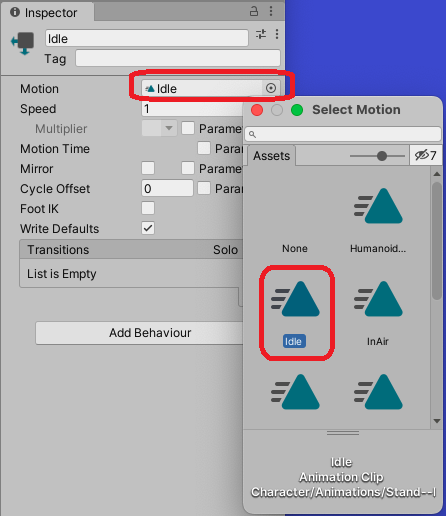The width and height of the screenshot is (446, 516).
Task: Click the scroll-up arrow in the asset list
Action: [x=437, y=174]
